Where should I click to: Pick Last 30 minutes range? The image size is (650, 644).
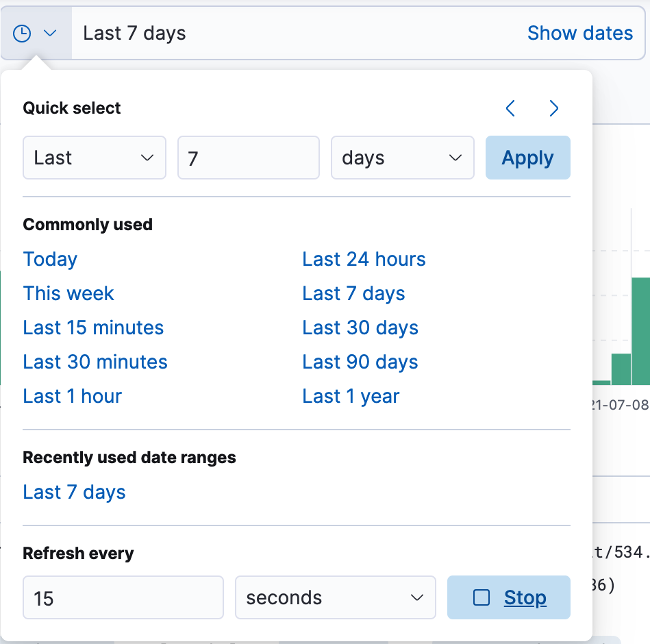[x=95, y=362]
